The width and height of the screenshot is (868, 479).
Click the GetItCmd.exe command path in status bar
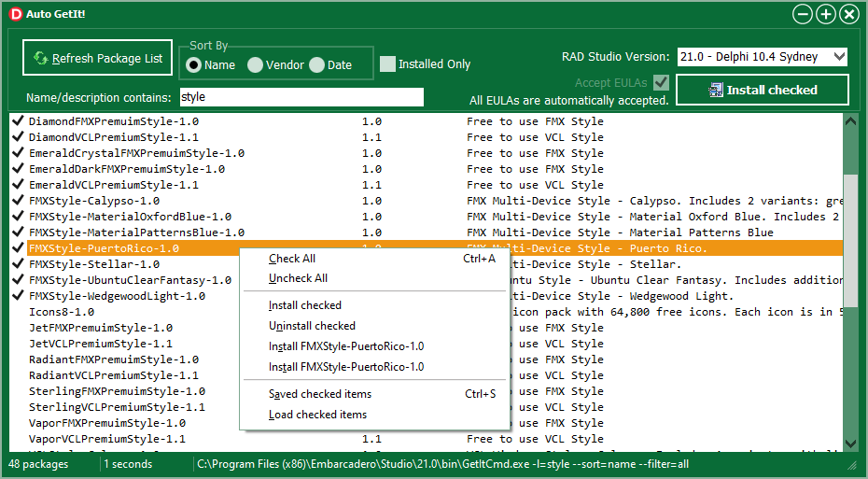(x=442, y=464)
